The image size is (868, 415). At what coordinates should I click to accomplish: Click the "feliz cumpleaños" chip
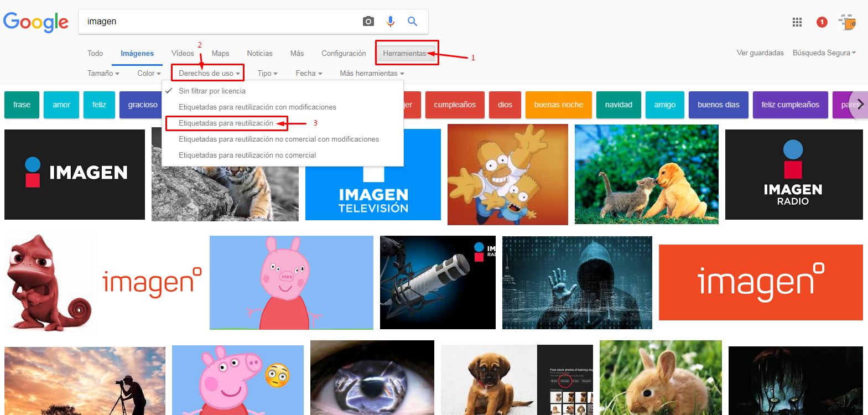pyautogui.click(x=791, y=105)
